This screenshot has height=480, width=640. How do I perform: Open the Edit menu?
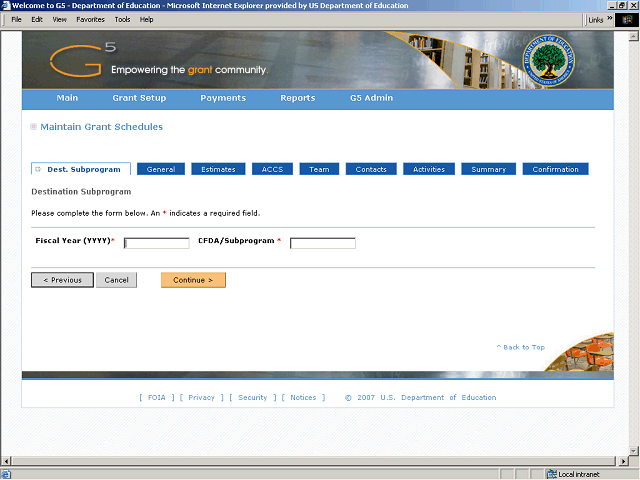37,19
